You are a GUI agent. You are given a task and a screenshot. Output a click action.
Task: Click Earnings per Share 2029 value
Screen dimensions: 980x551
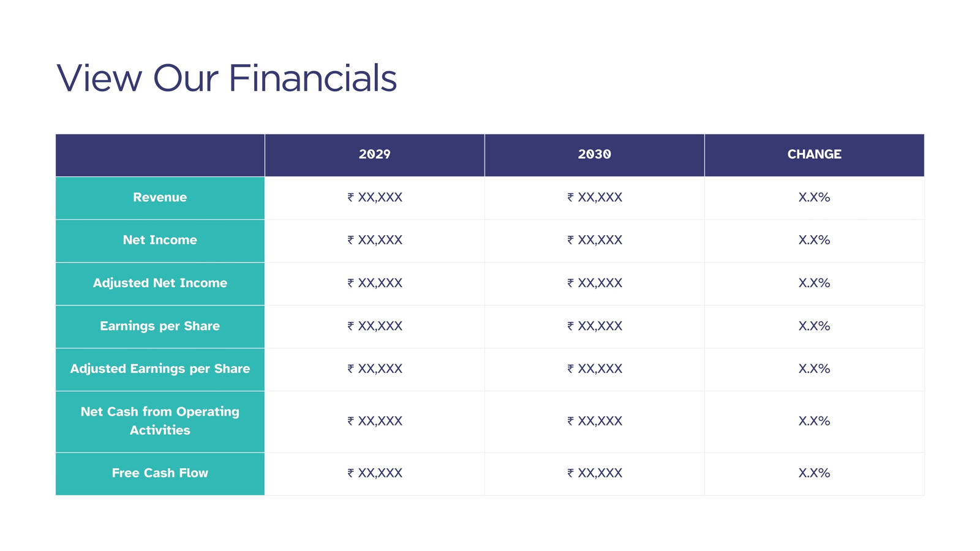(374, 326)
